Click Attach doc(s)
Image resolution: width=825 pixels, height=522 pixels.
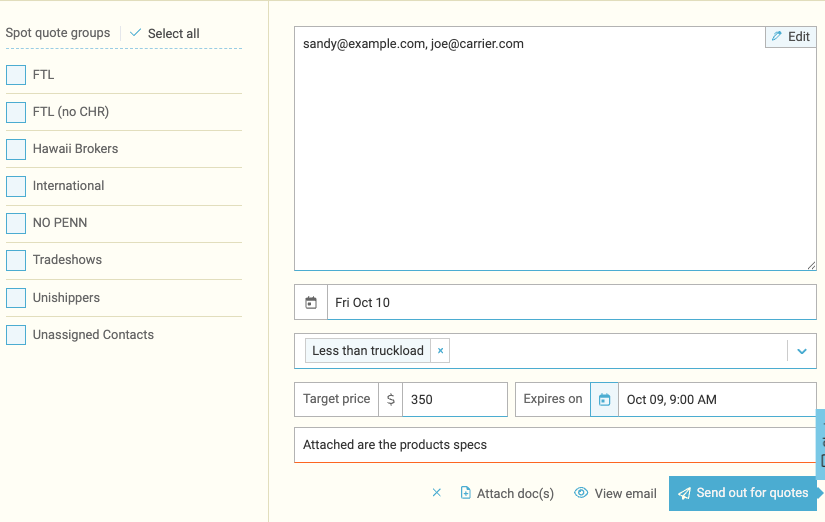tap(507, 493)
